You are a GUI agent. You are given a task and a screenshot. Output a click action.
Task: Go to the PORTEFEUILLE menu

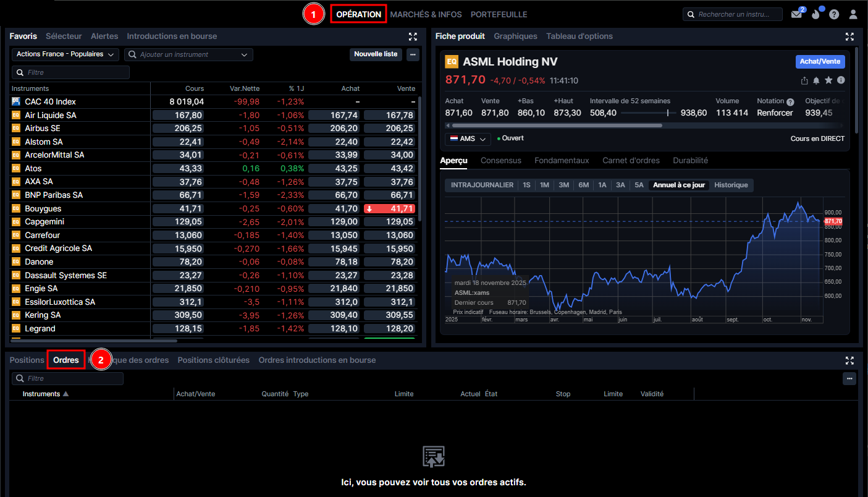[x=499, y=14]
